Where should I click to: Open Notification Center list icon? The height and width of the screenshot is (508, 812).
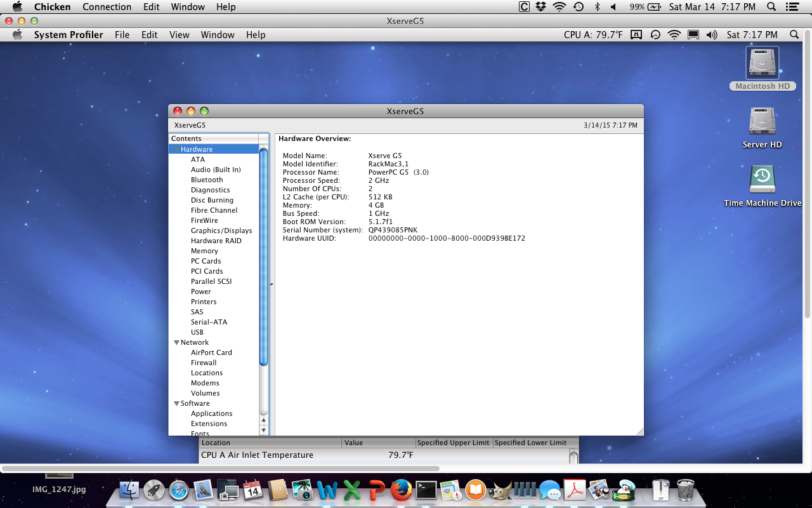pyautogui.click(x=791, y=7)
